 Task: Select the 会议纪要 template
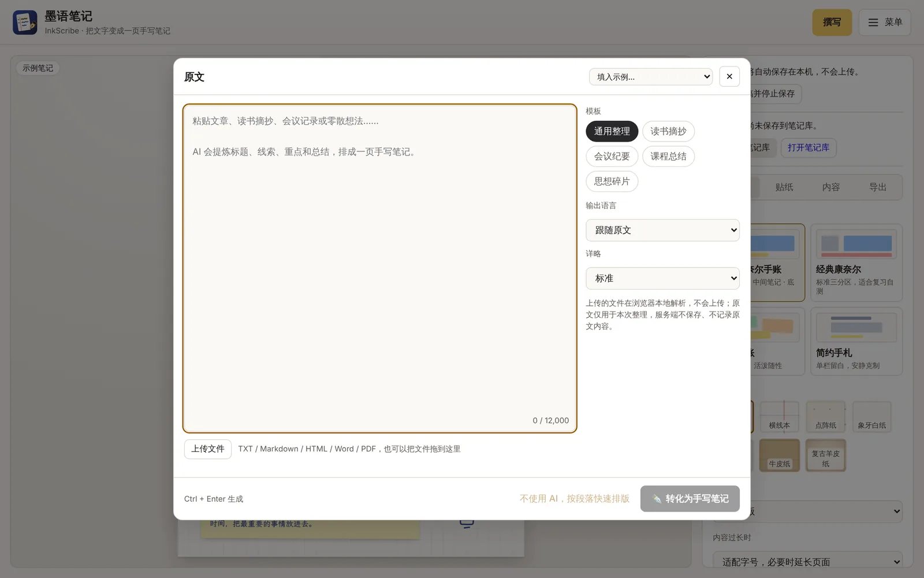[612, 156]
